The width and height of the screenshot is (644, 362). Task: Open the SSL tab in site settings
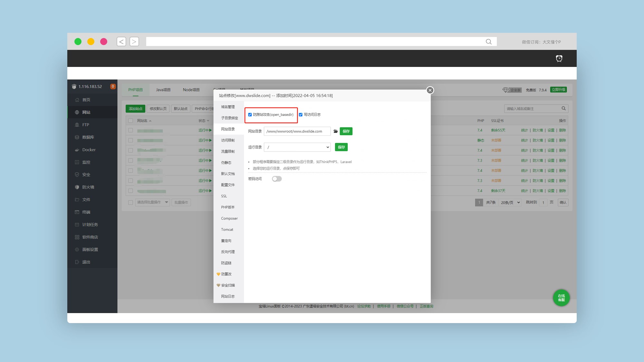tap(223, 196)
